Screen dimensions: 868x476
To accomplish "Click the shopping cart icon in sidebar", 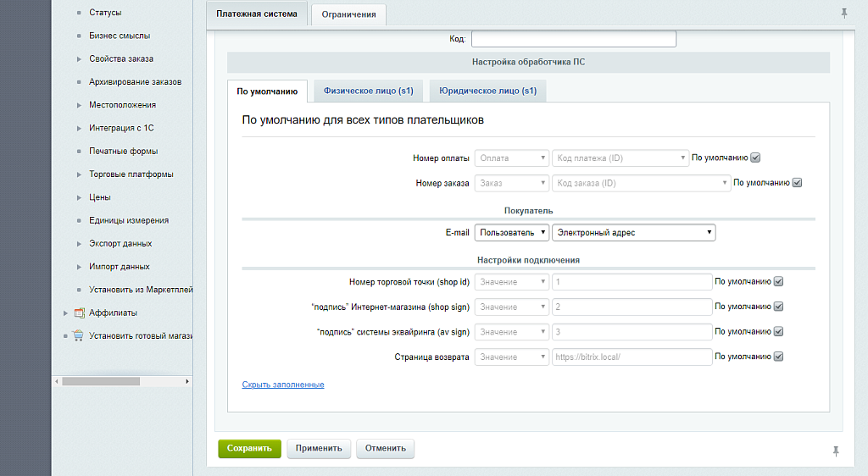I will (79, 335).
